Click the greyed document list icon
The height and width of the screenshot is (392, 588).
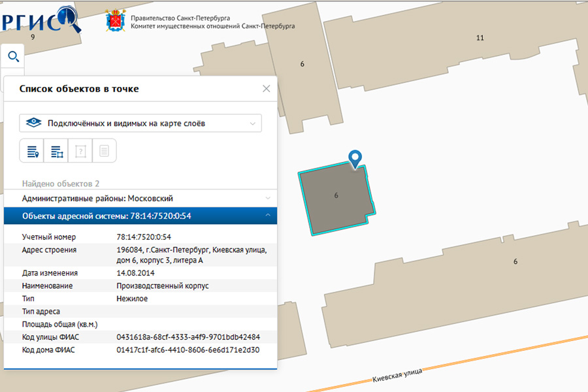(105, 151)
